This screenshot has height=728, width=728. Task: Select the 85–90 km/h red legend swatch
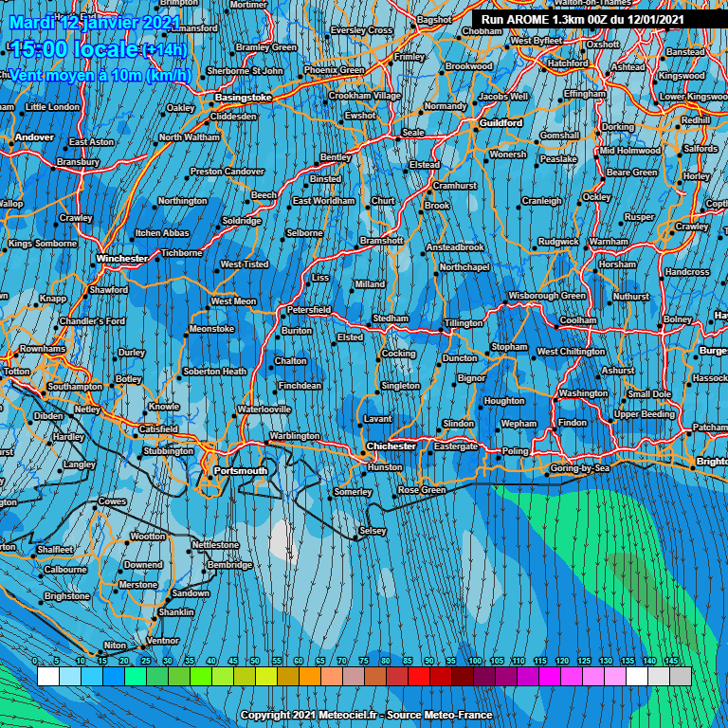pos(419,676)
